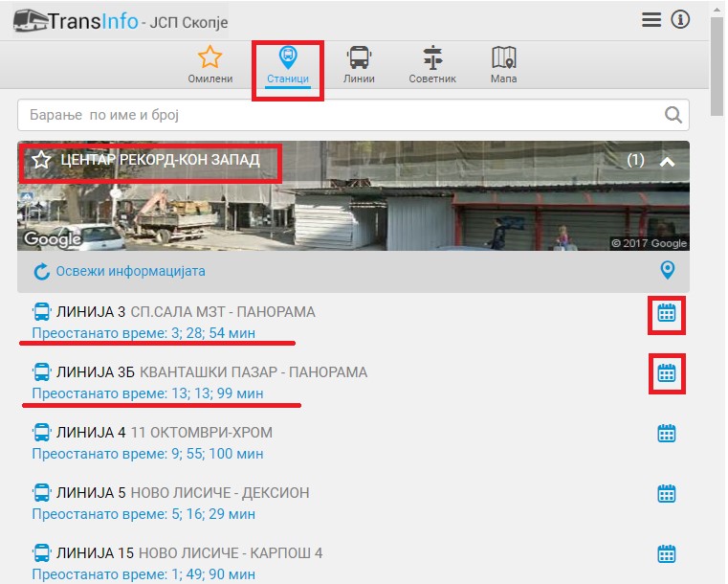The height and width of the screenshot is (584, 728).
Task: Open the hamburger menu icon
Action: tap(651, 20)
